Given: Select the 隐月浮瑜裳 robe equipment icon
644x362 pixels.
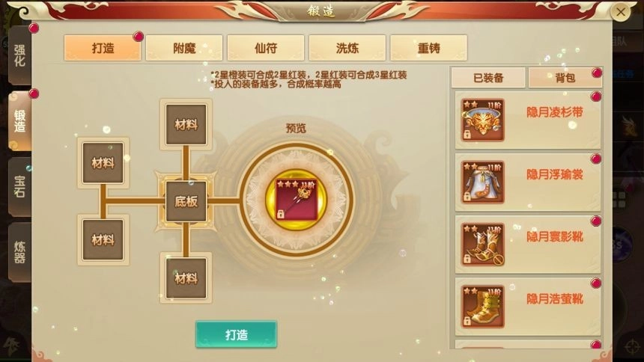Looking at the screenshot, I should coord(482,182).
